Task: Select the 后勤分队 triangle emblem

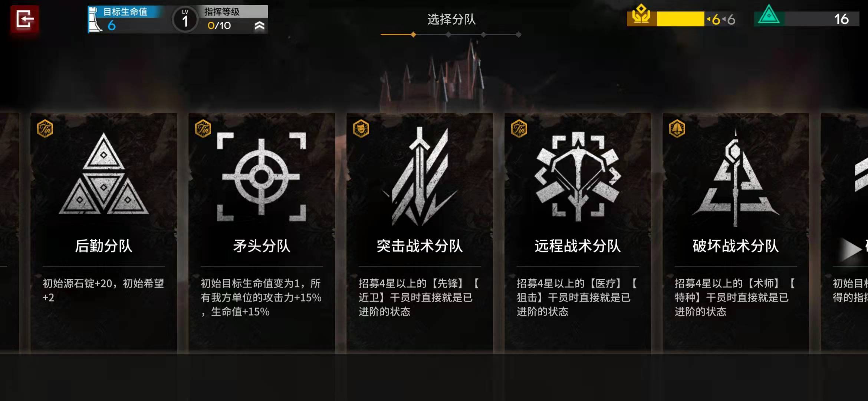Action: click(x=103, y=174)
